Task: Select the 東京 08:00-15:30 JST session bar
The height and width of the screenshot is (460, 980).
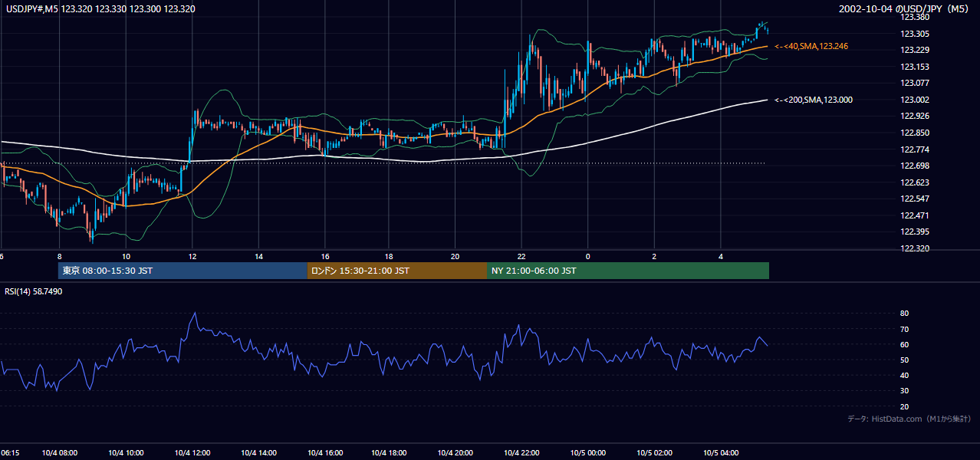Action: (183, 271)
